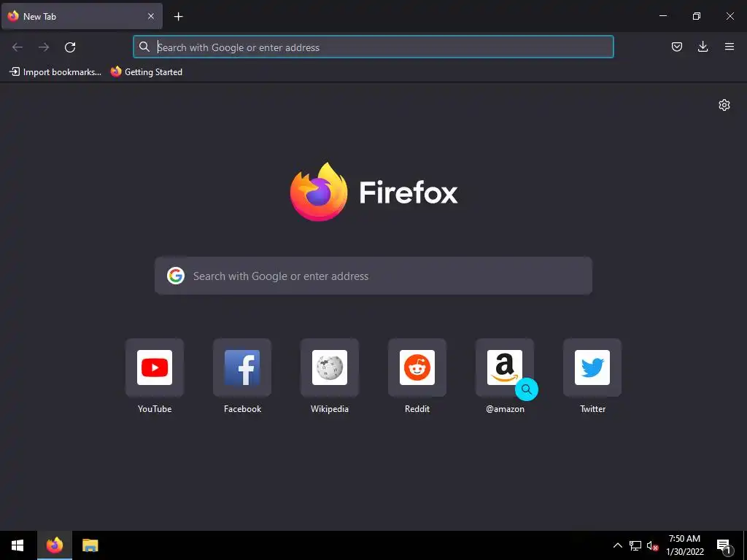Close the New Tab tab
Viewport: 747px width, 560px height.
tap(150, 16)
